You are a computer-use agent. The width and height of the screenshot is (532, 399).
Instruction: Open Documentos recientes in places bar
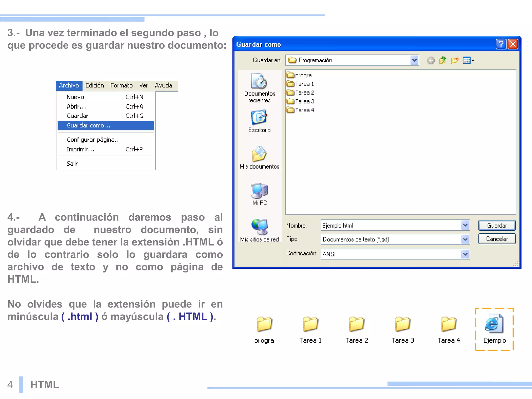tap(260, 88)
